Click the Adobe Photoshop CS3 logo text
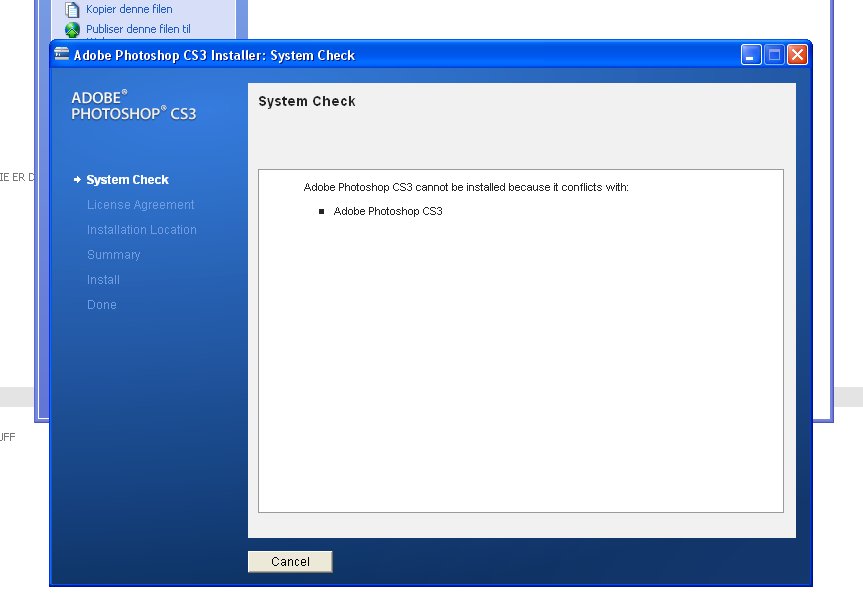Image resolution: width=863 pixels, height=611 pixels. click(x=133, y=105)
